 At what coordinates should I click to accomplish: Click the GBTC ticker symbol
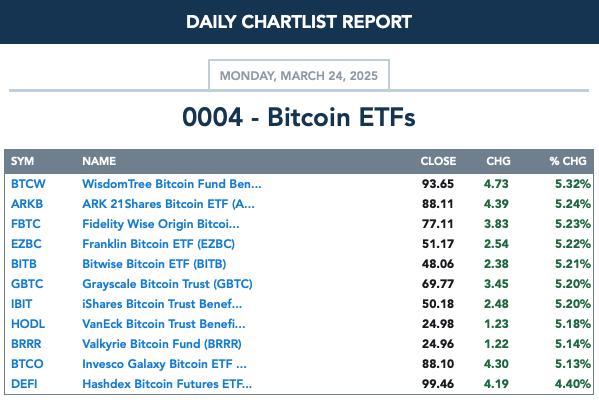coord(27,284)
